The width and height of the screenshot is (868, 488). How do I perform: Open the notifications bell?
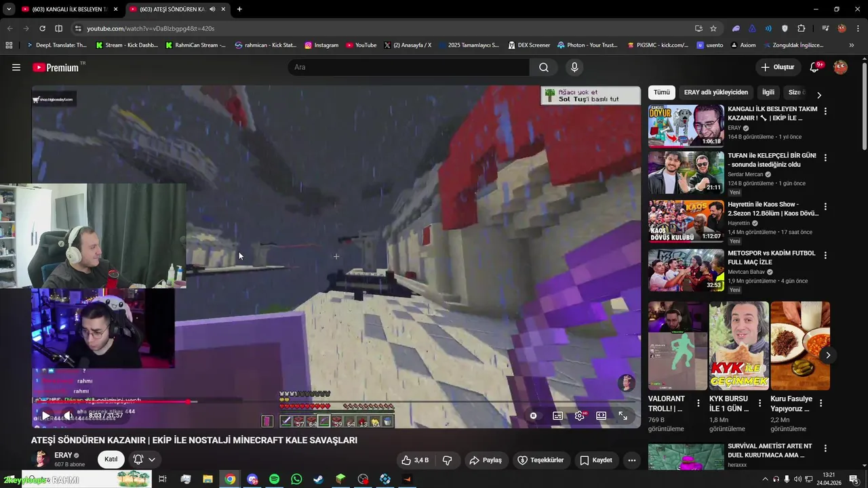pyautogui.click(x=816, y=67)
